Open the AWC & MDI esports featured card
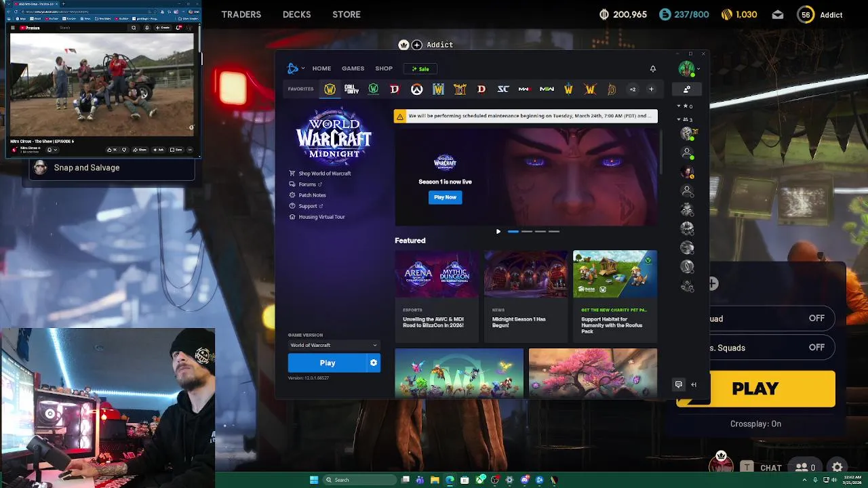The width and height of the screenshot is (868, 488). point(437,296)
